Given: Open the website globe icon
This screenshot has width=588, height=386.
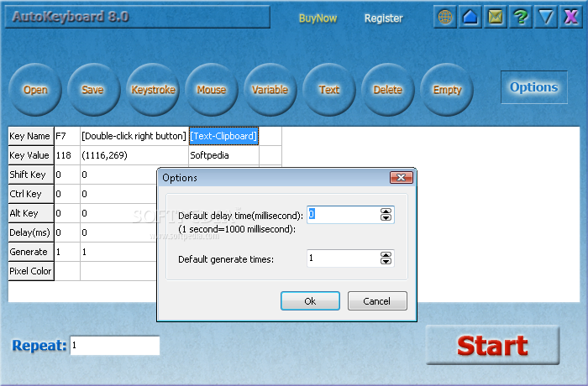Looking at the screenshot, I should (445, 17).
